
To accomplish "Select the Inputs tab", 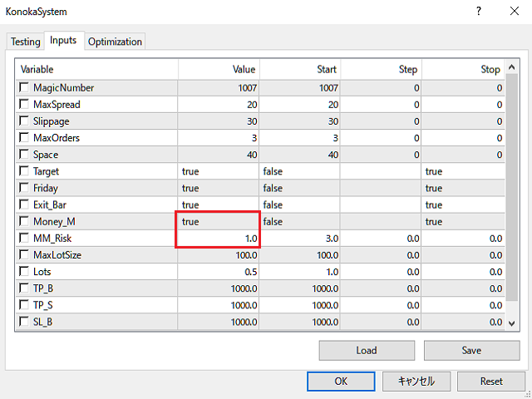I will tap(63, 41).
